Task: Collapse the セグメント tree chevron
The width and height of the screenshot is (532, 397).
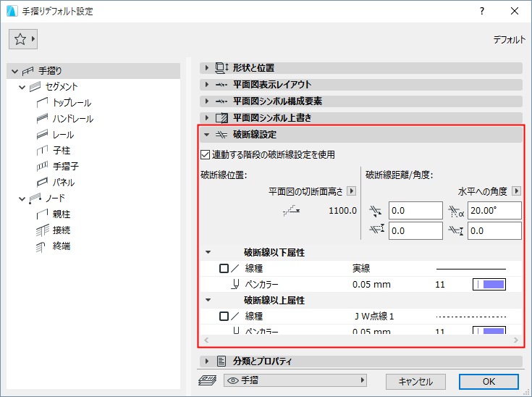Action: tap(22, 87)
